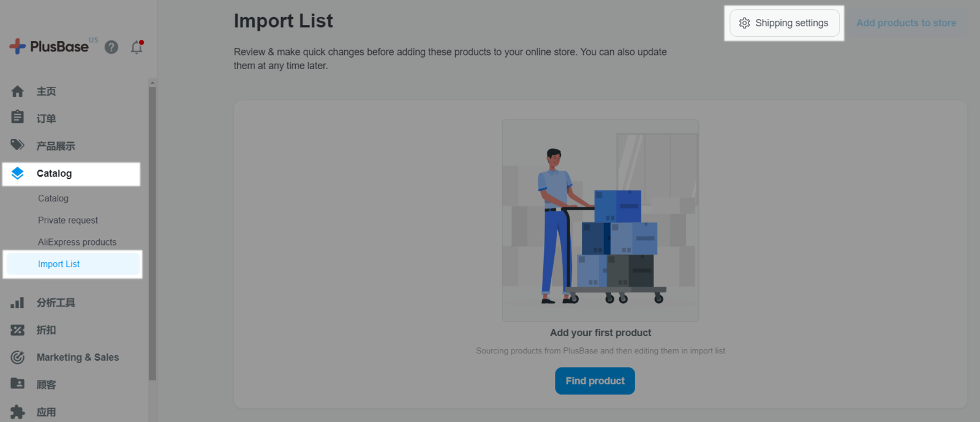Click the coupon icon beside 折扣

click(x=18, y=330)
